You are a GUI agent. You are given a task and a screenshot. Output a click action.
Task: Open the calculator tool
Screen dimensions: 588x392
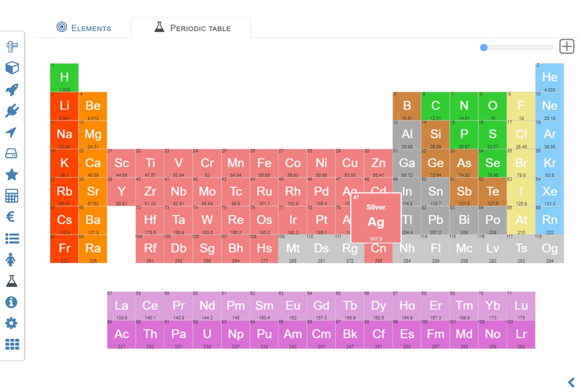[x=12, y=196]
